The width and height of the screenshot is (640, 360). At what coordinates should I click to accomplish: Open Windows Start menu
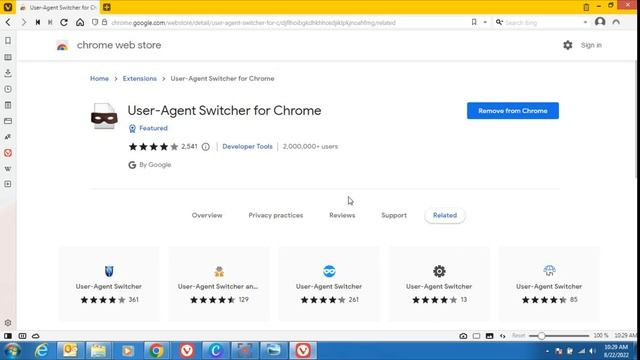pos(12,351)
